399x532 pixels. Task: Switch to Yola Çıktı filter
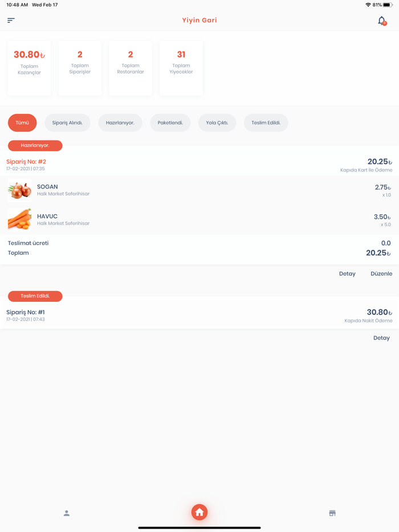[x=217, y=122]
